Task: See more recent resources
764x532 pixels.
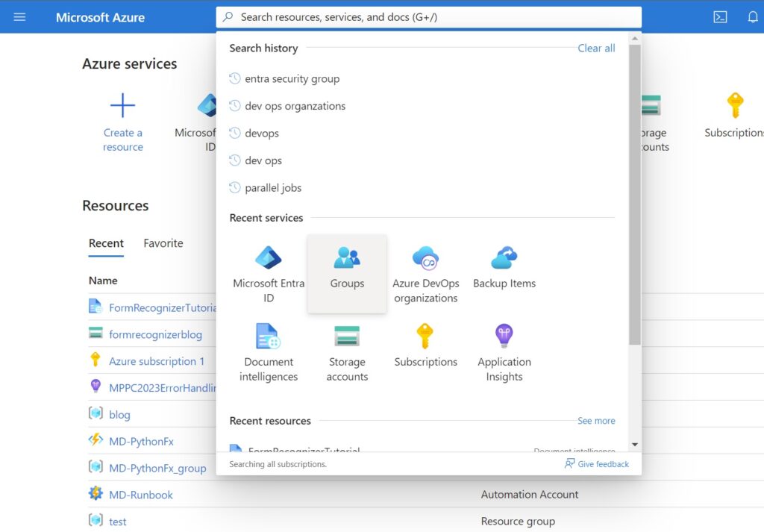Action: pyautogui.click(x=596, y=420)
